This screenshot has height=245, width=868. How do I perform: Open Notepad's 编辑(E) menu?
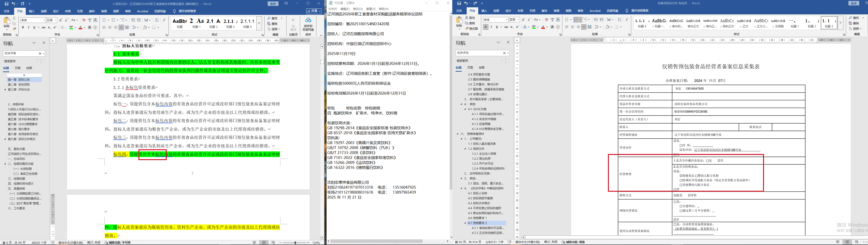345,9
